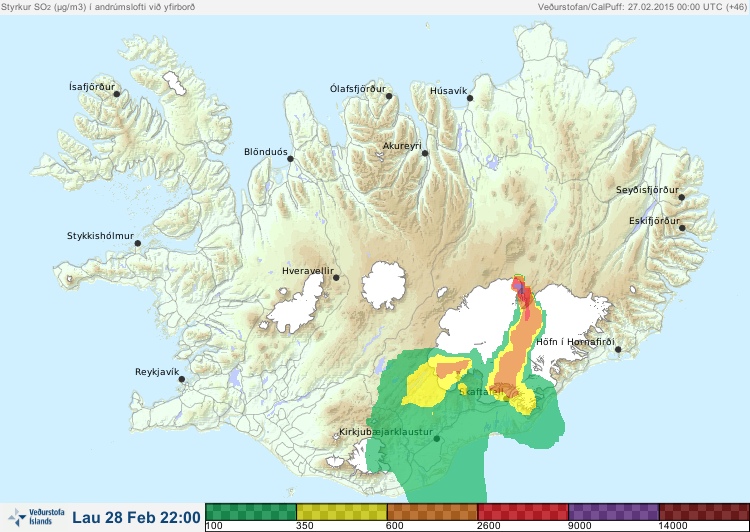Viewport: 750px width, 532px height.
Task: Click the Húsavík town label
Action: [448, 91]
